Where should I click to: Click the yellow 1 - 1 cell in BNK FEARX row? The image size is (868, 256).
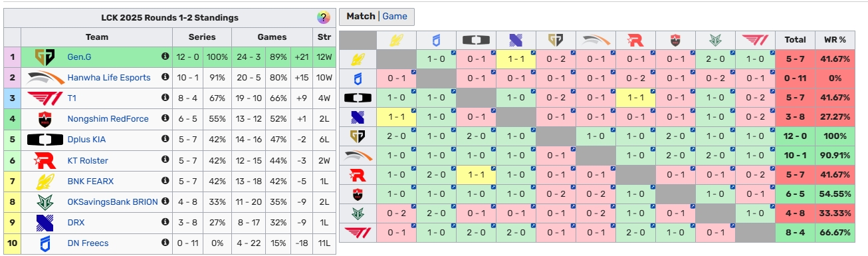click(516, 59)
